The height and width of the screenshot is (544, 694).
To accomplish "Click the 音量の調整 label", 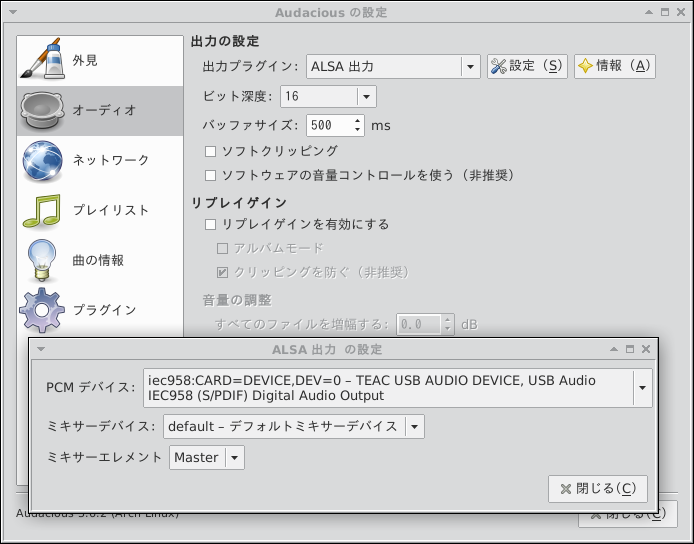I will click(237, 301).
